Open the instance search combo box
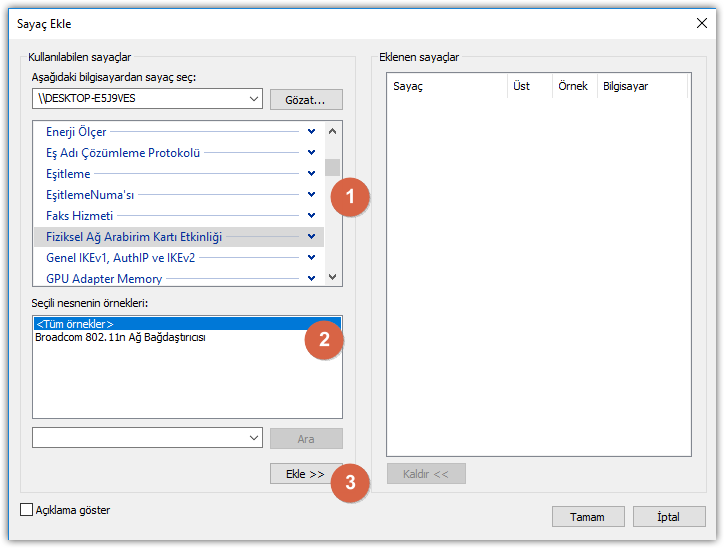The height and width of the screenshot is (548, 724). [x=253, y=438]
